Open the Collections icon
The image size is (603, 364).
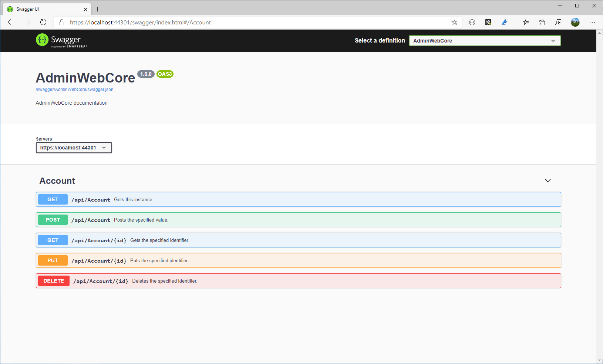coord(542,22)
